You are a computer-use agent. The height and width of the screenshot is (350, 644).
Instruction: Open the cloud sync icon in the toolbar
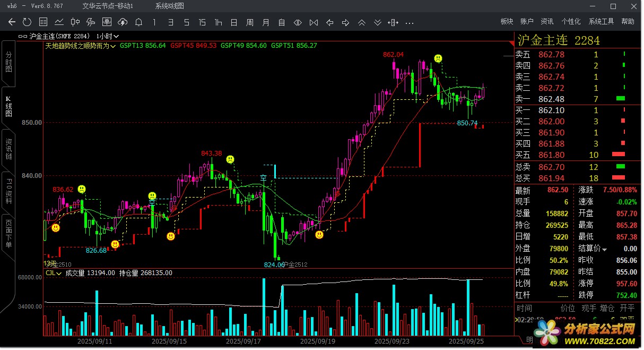click(x=123, y=22)
